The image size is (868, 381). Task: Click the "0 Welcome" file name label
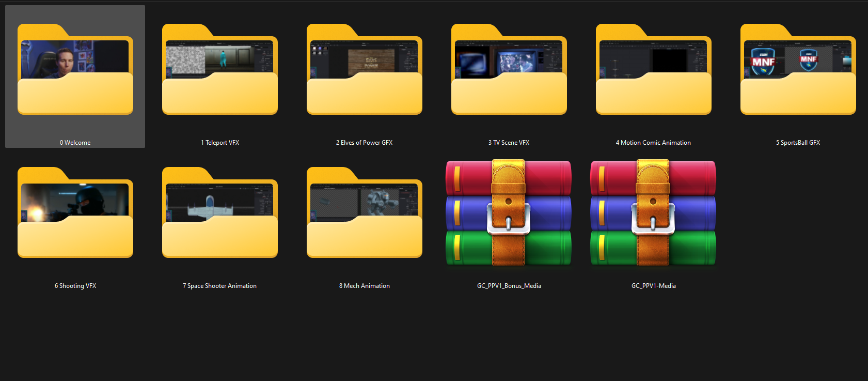pyautogui.click(x=75, y=143)
